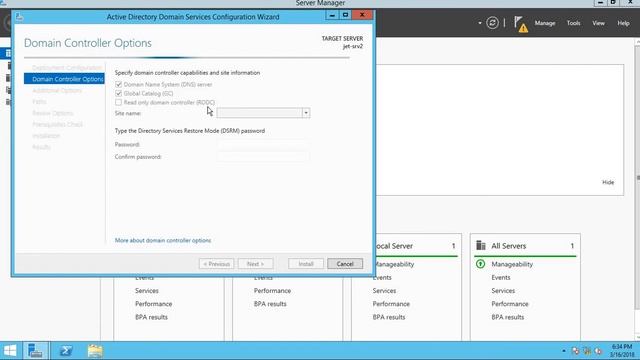The image size is (640, 360).
Task: Click the Server Manager refresh icon
Action: point(492,23)
